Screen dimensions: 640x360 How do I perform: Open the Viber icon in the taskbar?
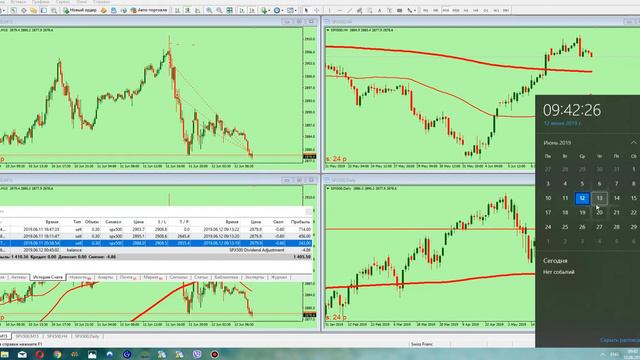click(x=197, y=354)
